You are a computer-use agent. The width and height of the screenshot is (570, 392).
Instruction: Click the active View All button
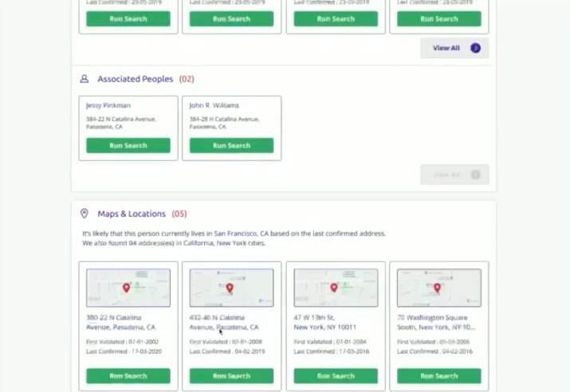(x=454, y=48)
